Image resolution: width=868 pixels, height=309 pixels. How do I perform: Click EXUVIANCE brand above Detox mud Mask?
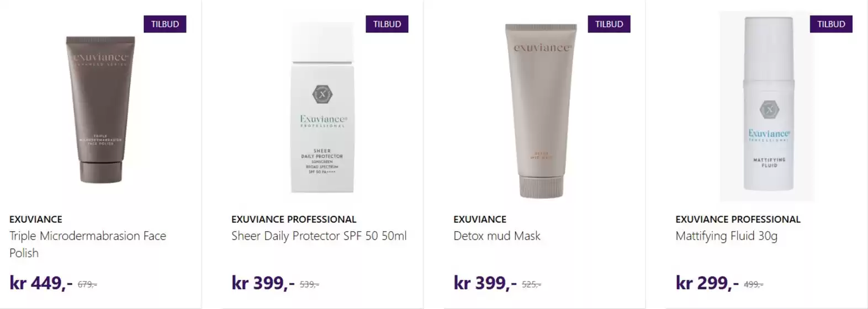(x=480, y=219)
